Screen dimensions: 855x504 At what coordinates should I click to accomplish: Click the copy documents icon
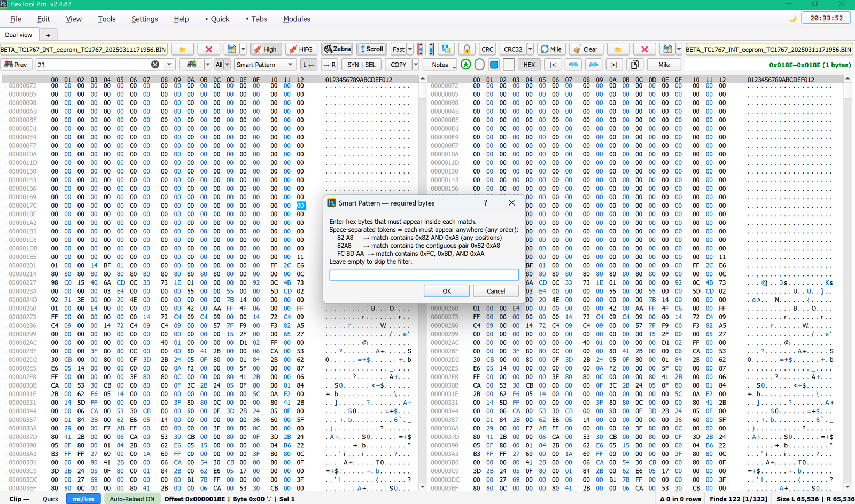coord(635,65)
